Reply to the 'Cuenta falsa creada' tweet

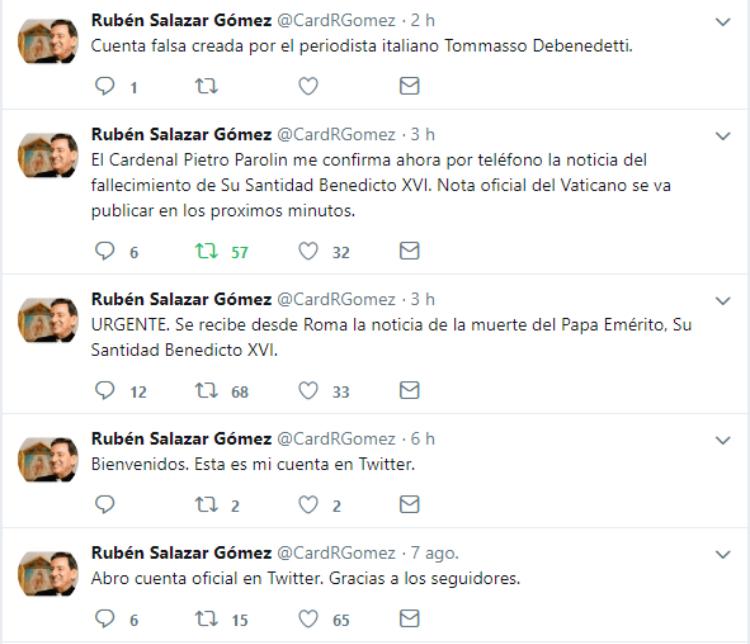pyautogui.click(x=105, y=87)
